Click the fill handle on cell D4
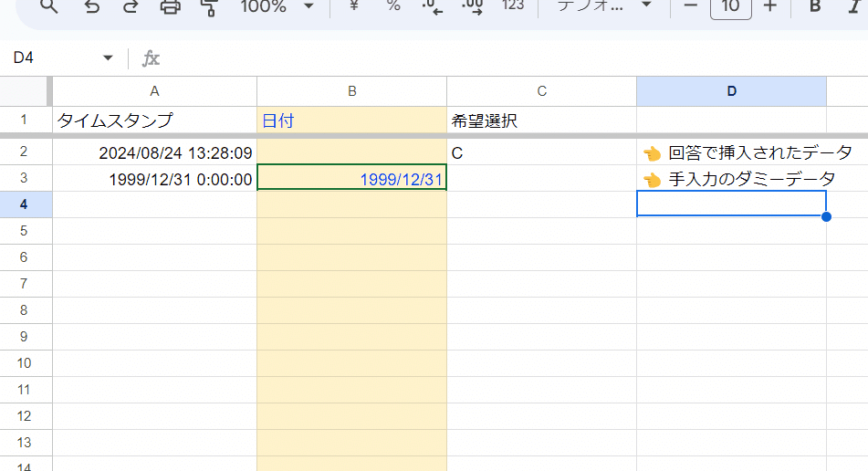This screenshot has height=471, width=868. coord(827,217)
